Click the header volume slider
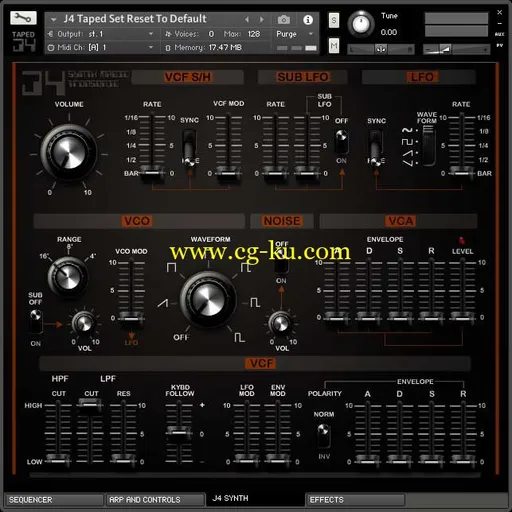The width and height of the screenshot is (512, 512). coord(456,49)
